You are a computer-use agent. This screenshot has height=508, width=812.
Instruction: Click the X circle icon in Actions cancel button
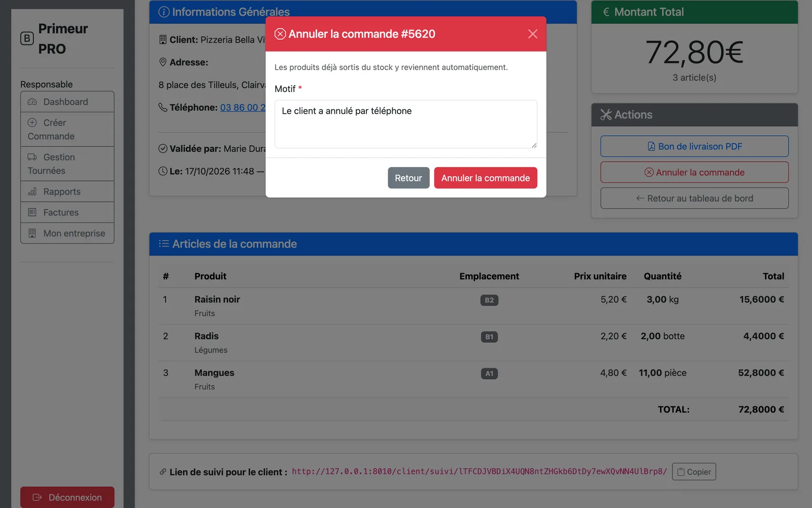(x=649, y=172)
